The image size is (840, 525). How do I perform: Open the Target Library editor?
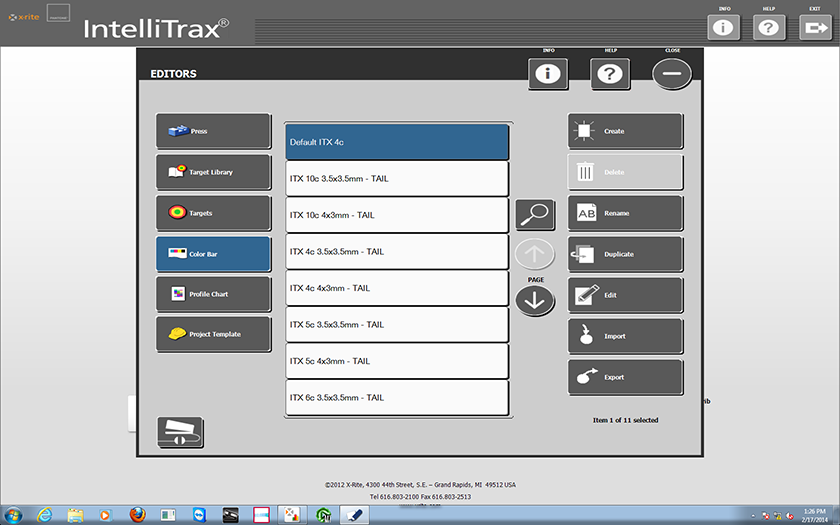tap(213, 172)
